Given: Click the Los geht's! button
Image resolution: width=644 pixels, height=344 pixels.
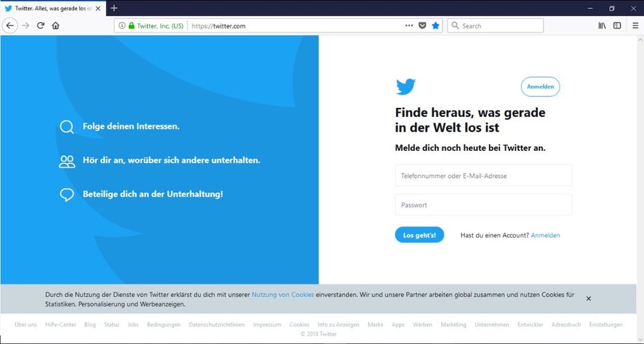Looking at the screenshot, I should pyautogui.click(x=420, y=235).
